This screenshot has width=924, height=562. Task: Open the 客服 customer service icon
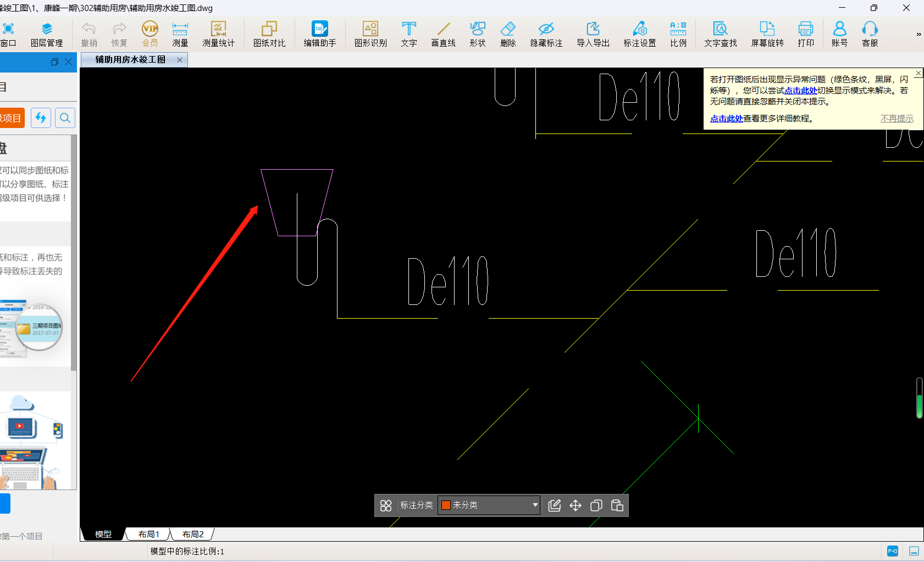870,34
